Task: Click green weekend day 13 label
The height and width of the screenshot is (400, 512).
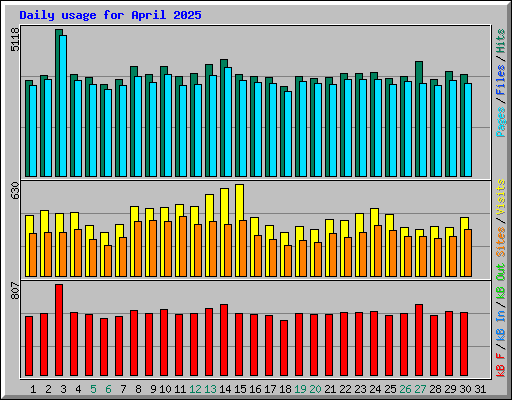Action: (x=210, y=389)
